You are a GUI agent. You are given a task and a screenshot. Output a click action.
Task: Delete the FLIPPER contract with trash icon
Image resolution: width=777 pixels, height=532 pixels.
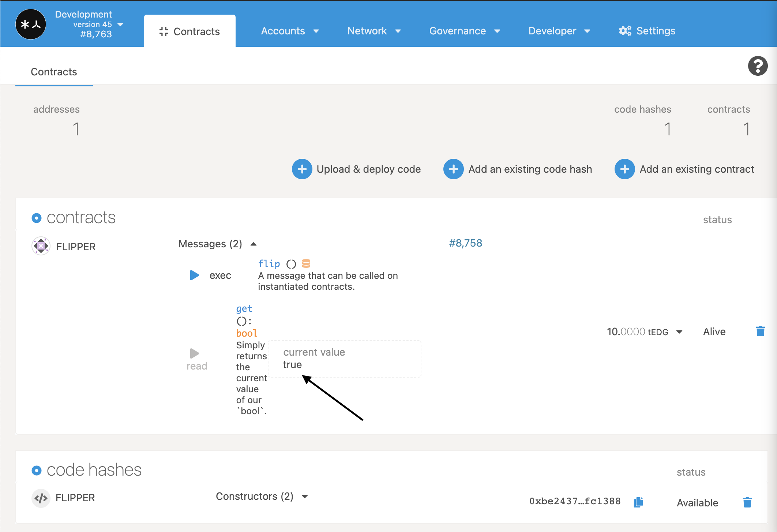[760, 331]
